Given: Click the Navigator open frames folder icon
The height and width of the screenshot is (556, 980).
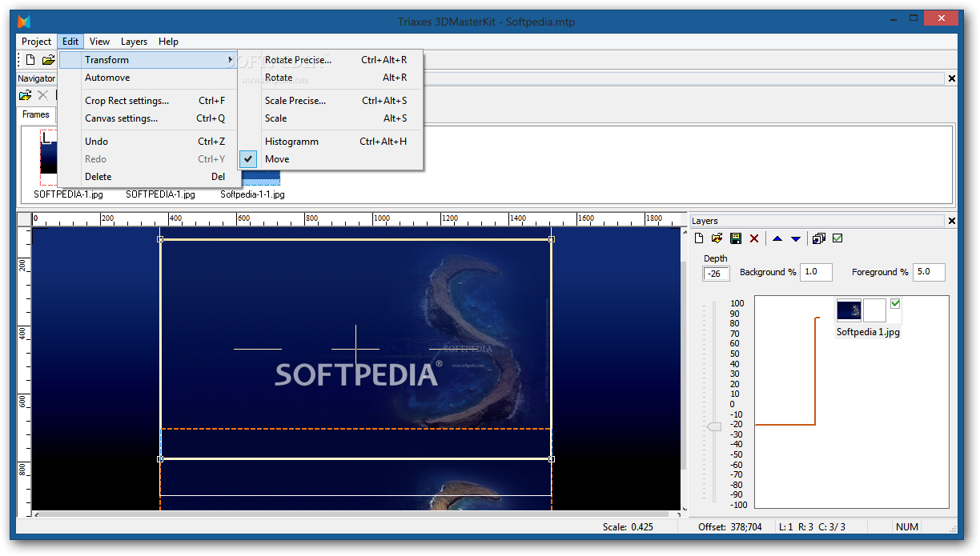Looking at the screenshot, I should pos(26,95).
